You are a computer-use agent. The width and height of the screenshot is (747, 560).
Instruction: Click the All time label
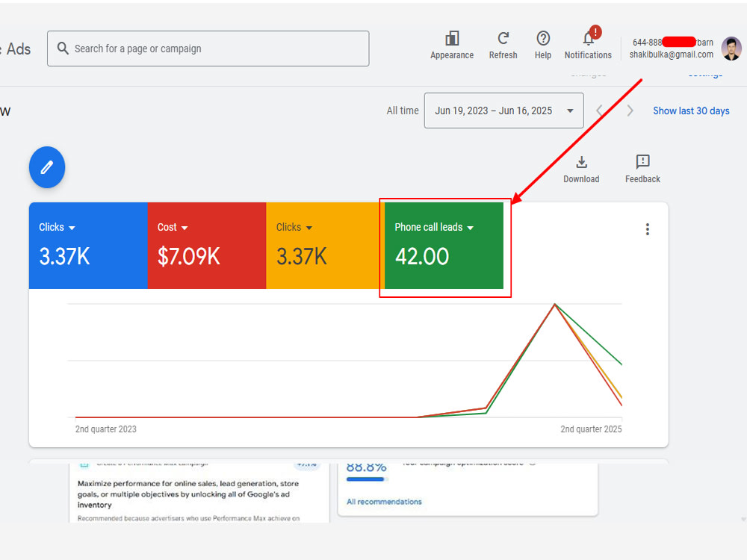[x=403, y=111]
